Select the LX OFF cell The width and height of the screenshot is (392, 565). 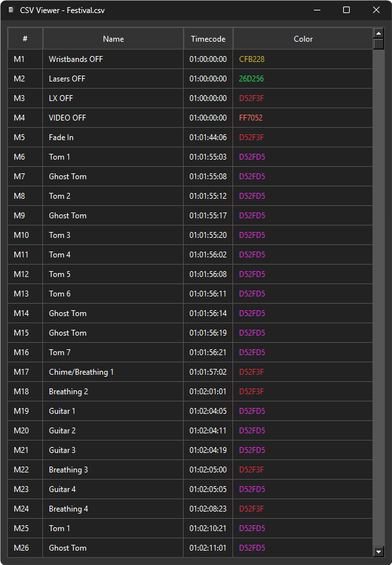click(x=113, y=98)
